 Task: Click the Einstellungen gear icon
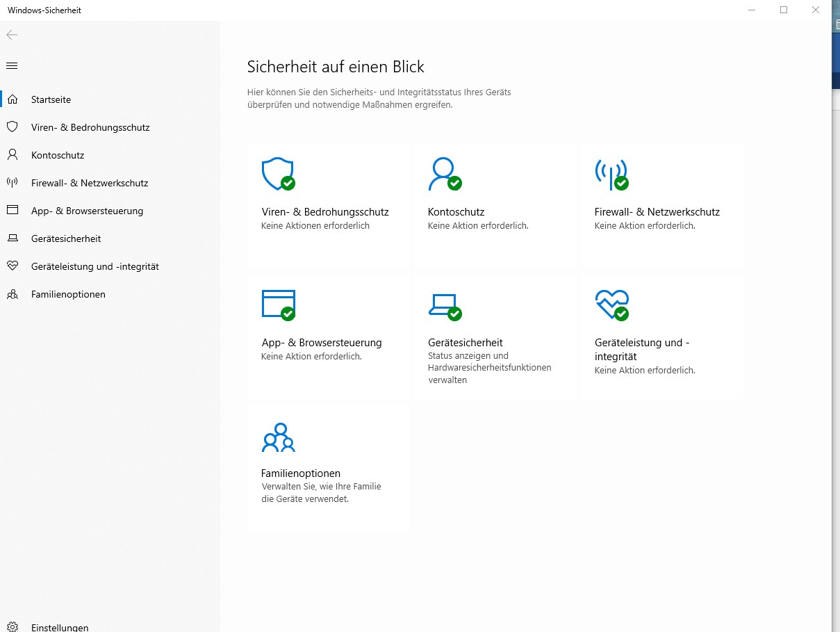12,627
